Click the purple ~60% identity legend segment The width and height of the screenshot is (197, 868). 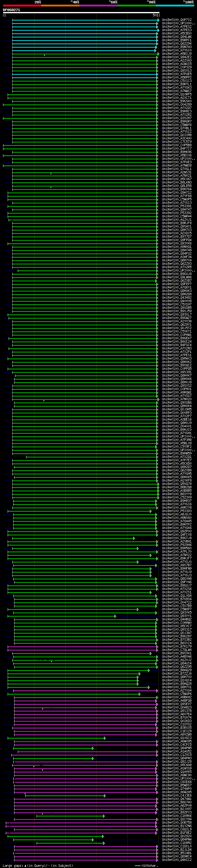coord(99,6)
